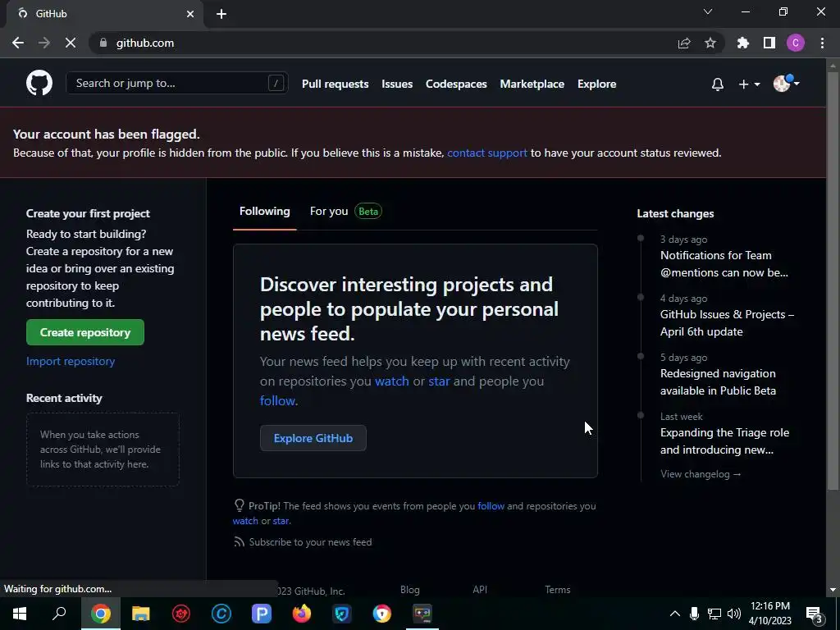The width and height of the screenshot is (840, 630).
Task: Toggle Chrome side panel icon
Action: click(769, 43)
